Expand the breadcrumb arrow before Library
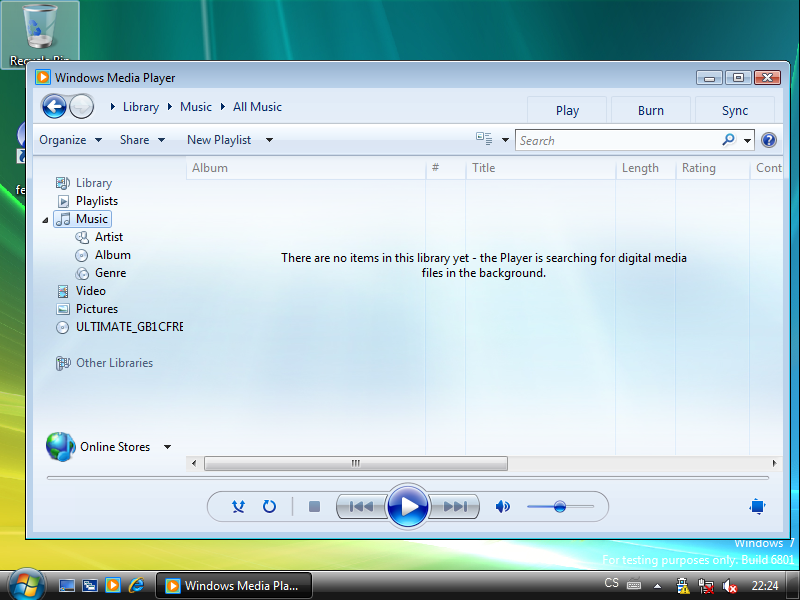This screenshot has width=800, height=600. (x=113, y=107)
